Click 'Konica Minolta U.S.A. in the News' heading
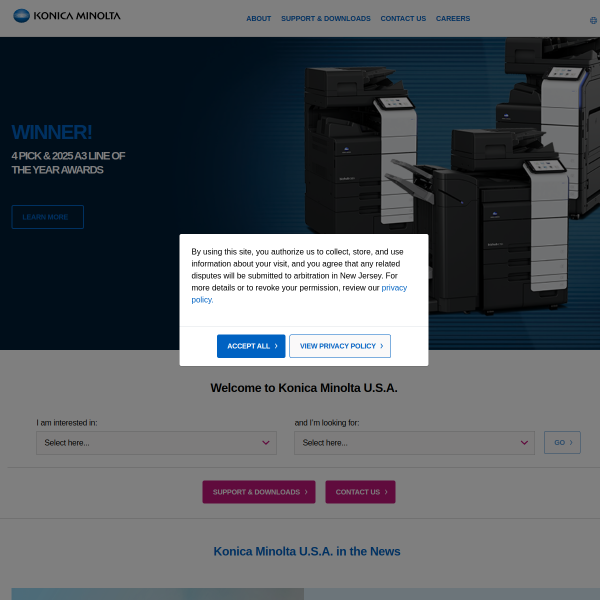Screen dimensions: 600x600 [x=307, y=551]
